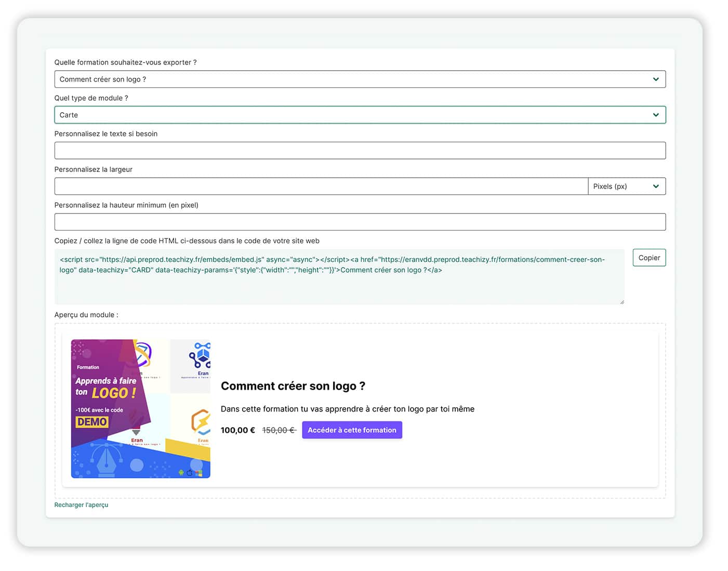Screen dimensions: 728x571
Task: Click the Aperçu du module label
Action: point(86,315)
